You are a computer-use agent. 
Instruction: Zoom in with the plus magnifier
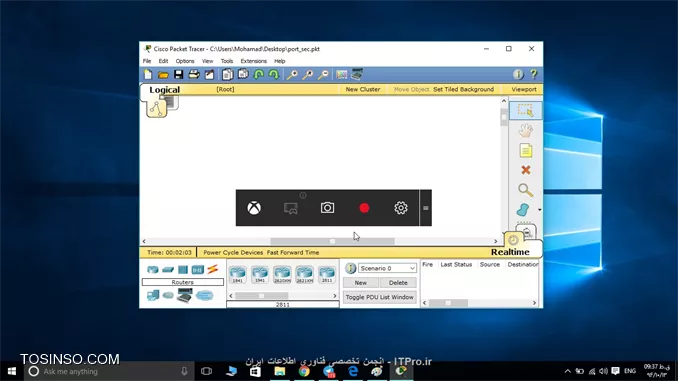(x=292, y=74)
